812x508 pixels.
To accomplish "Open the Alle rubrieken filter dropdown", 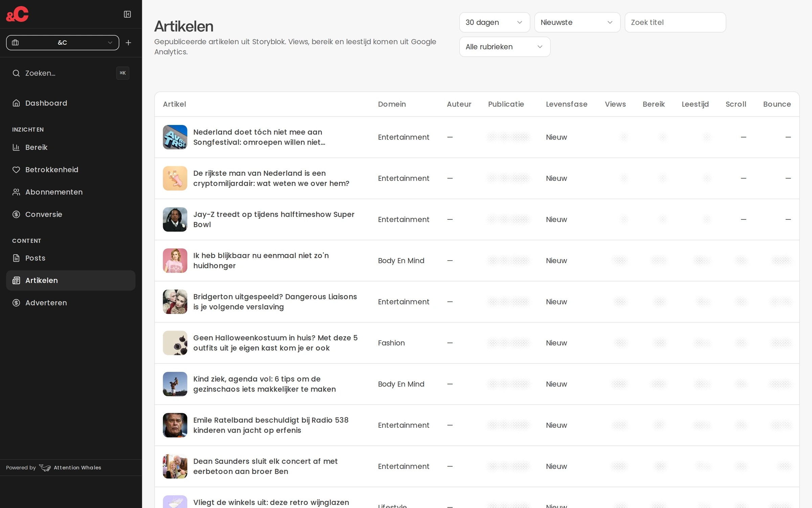I will pos(504,47).
